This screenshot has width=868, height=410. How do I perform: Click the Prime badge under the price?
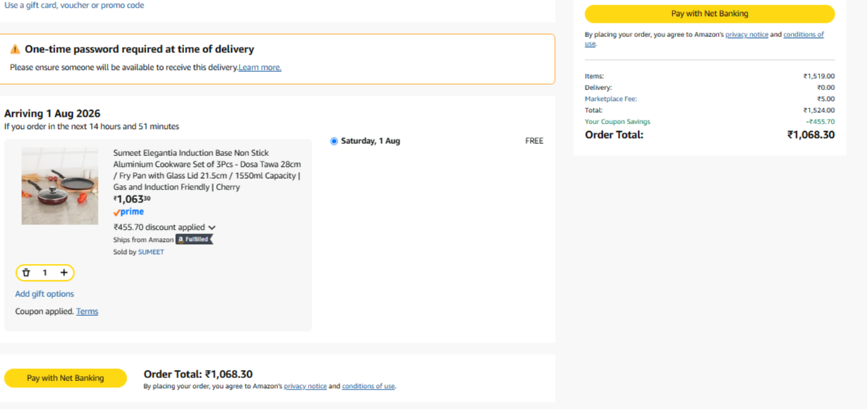point(128,212)
